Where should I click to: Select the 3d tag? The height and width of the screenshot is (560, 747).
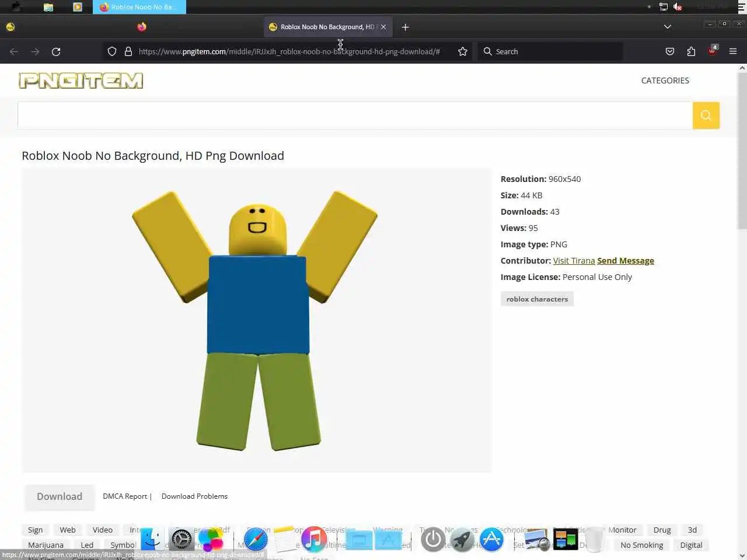[692, 530]
